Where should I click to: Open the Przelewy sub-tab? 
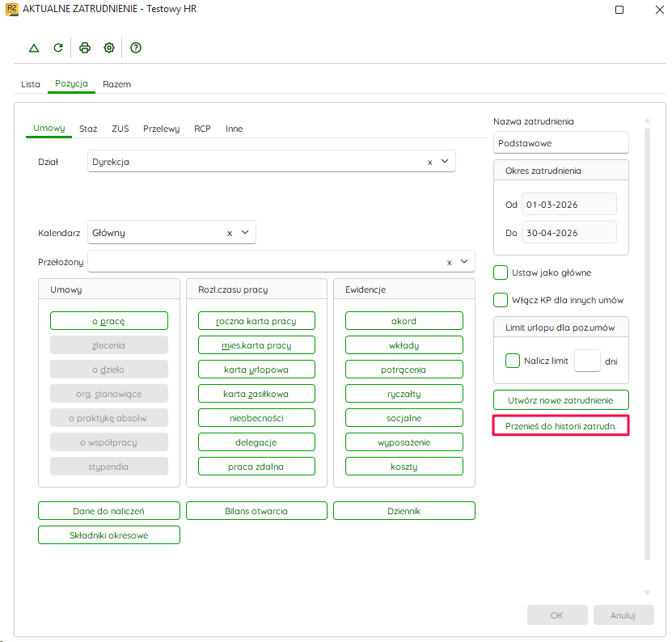coord(161,129)
